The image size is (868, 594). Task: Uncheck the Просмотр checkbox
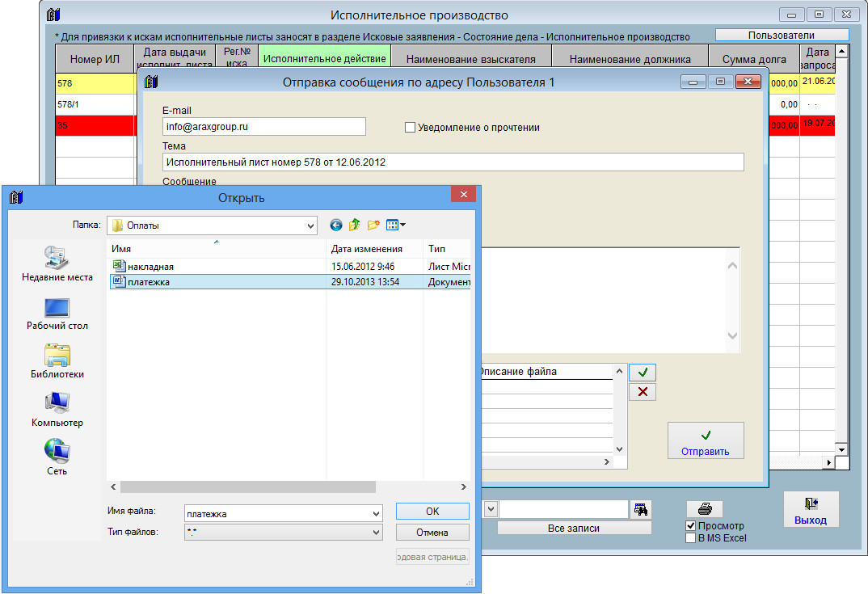point(690,526)
